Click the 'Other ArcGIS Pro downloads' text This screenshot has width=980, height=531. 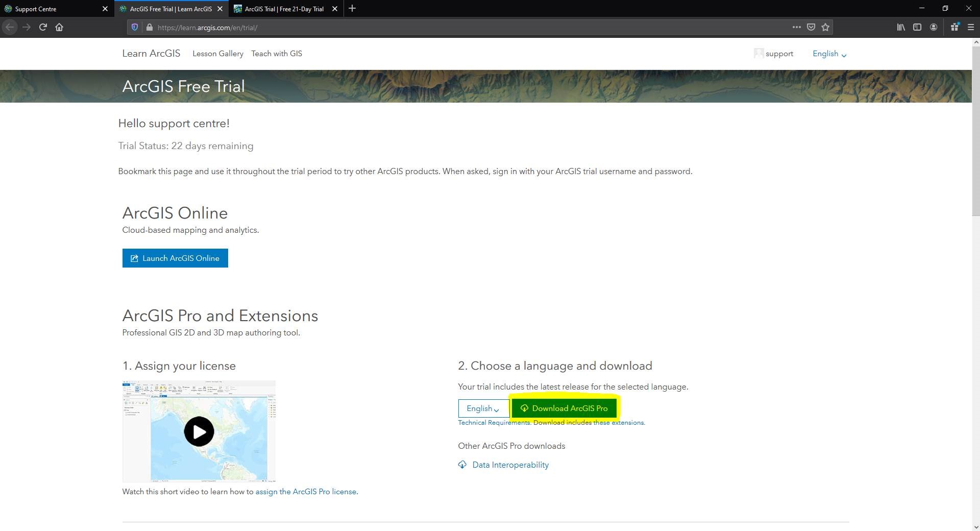tap(511, 446)
